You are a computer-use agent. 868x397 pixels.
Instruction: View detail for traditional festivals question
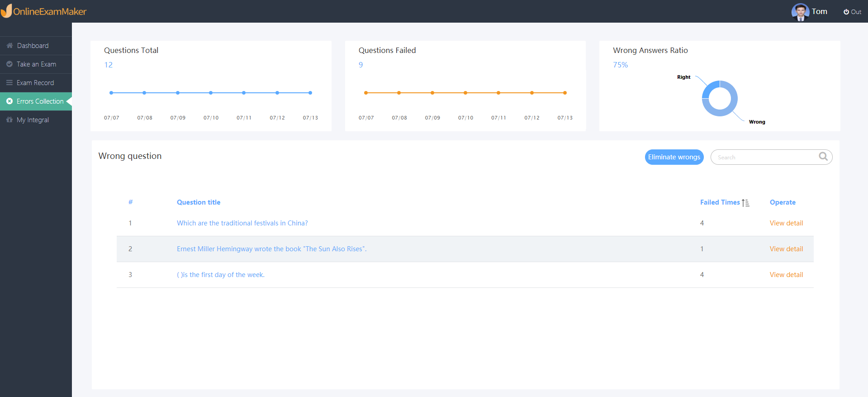[x=786, y=223]
